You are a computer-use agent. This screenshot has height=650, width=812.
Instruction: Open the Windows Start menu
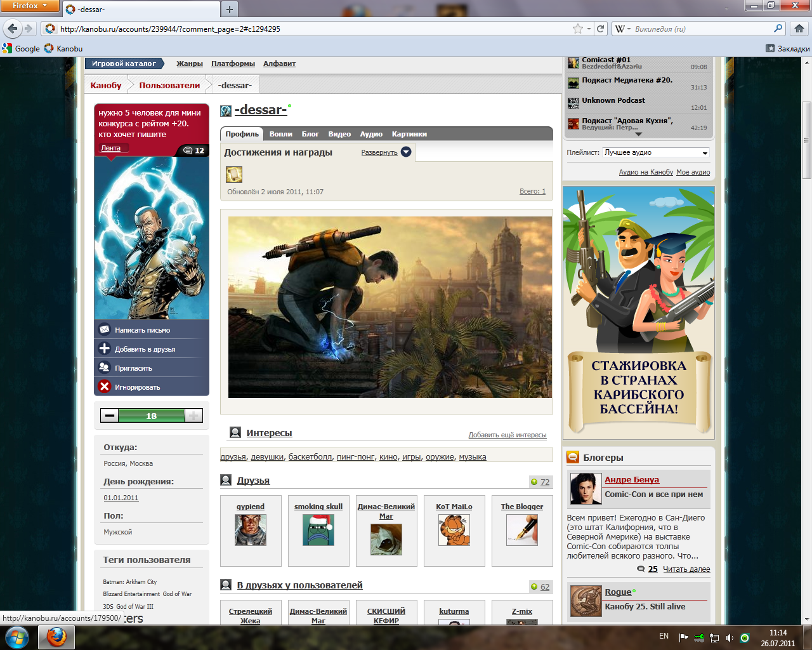[x=17, y=637]
